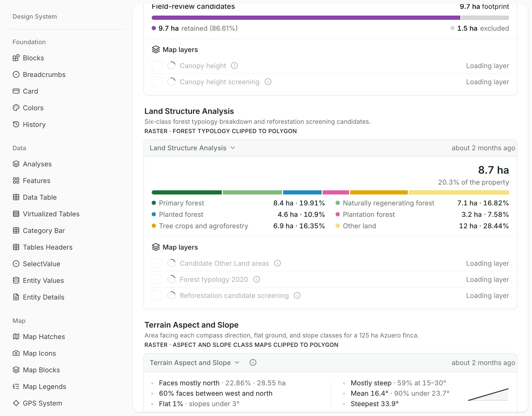Image resolution: width=532 pixels, height=416 pixels.
Task: Show info for Canopy height screening layer
Action: pyautogui.click(x=268, y=82)
